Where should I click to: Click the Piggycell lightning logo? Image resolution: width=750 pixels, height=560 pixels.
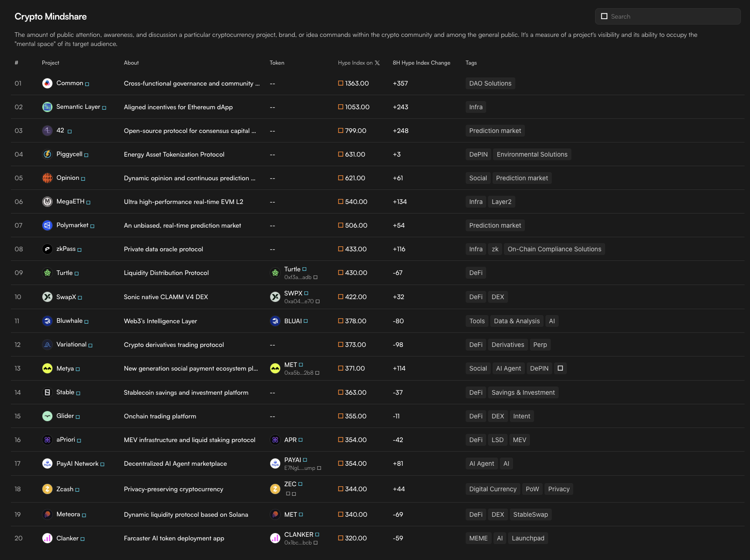47,154
